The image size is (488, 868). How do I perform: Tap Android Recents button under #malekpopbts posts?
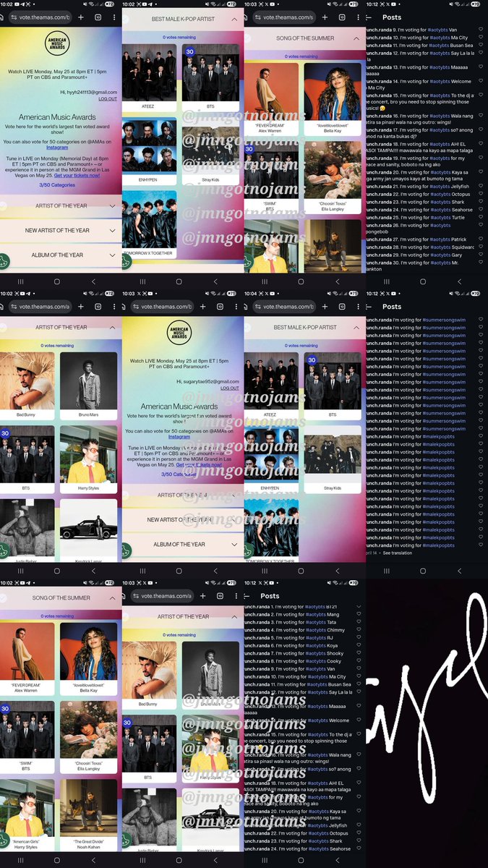(387, 571)
